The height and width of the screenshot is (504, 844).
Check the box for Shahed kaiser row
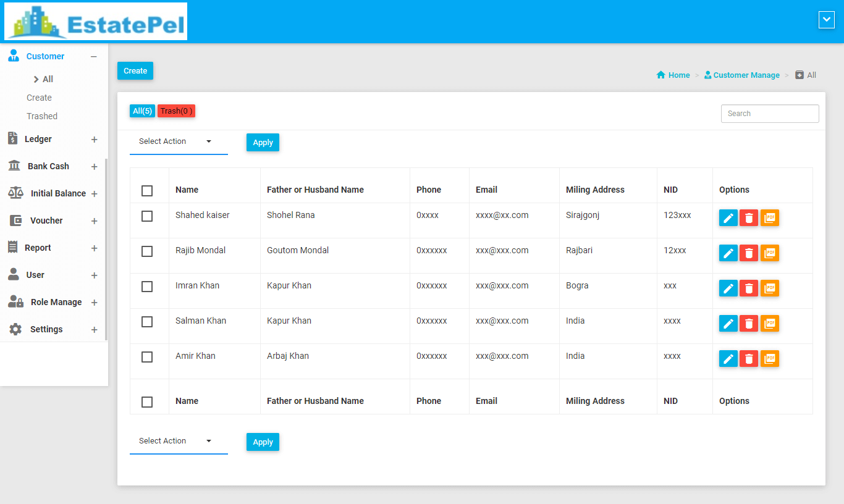pyautogui.click(x=147, y=216)
